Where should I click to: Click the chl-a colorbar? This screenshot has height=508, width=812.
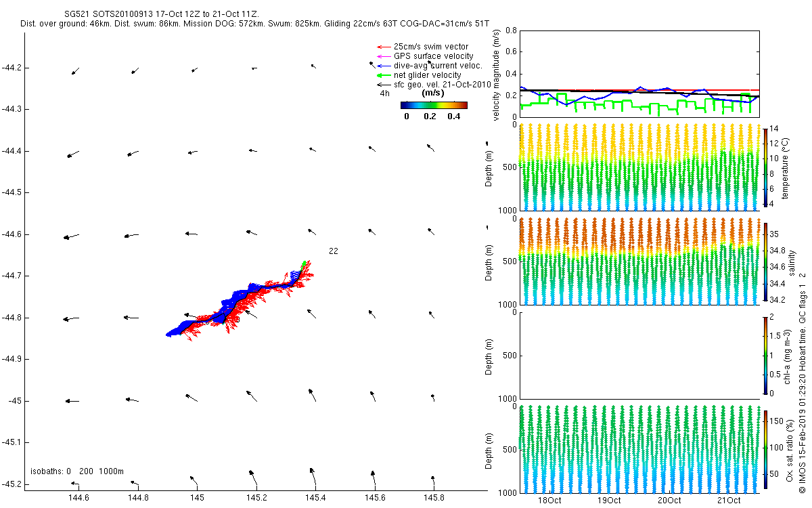(765, 354)
